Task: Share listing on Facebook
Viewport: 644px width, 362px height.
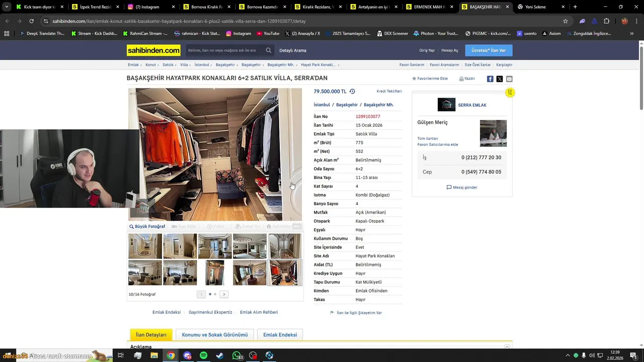Action: 490,79
